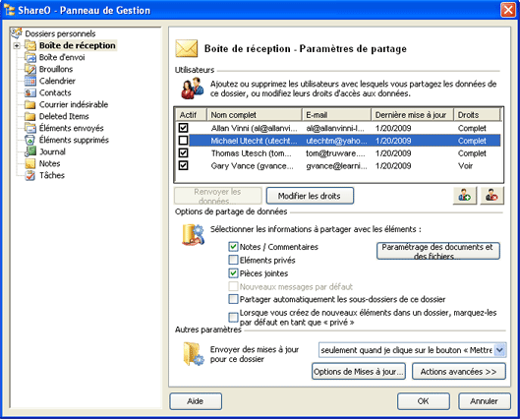Uncheck the Actif box for Gary Vance

[x=183, y=165]
